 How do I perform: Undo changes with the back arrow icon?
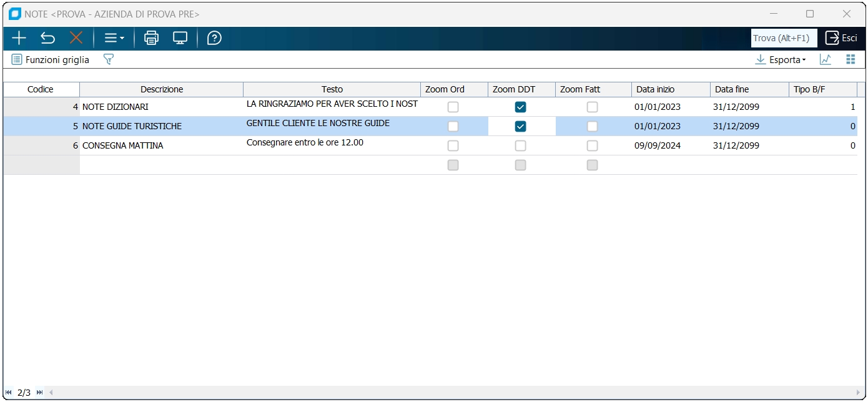pyautogui.click(x=47, y=38)
